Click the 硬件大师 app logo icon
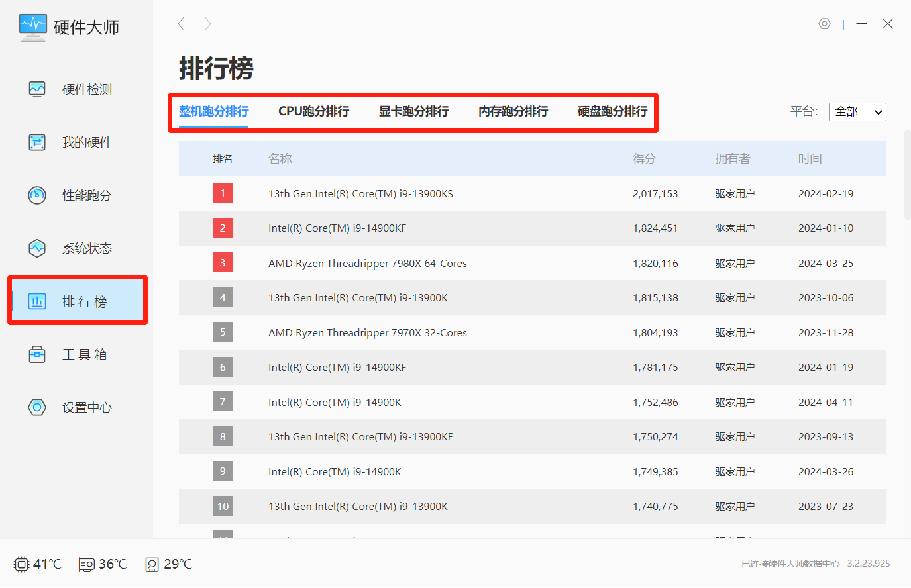This screenshot has width=911, height=588. point(33,28)
